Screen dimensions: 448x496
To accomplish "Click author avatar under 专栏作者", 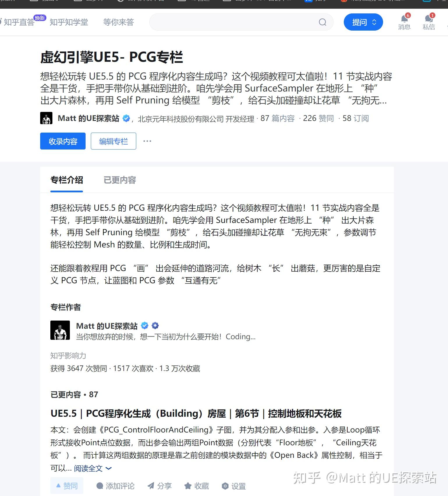I will tap(60, 330).
